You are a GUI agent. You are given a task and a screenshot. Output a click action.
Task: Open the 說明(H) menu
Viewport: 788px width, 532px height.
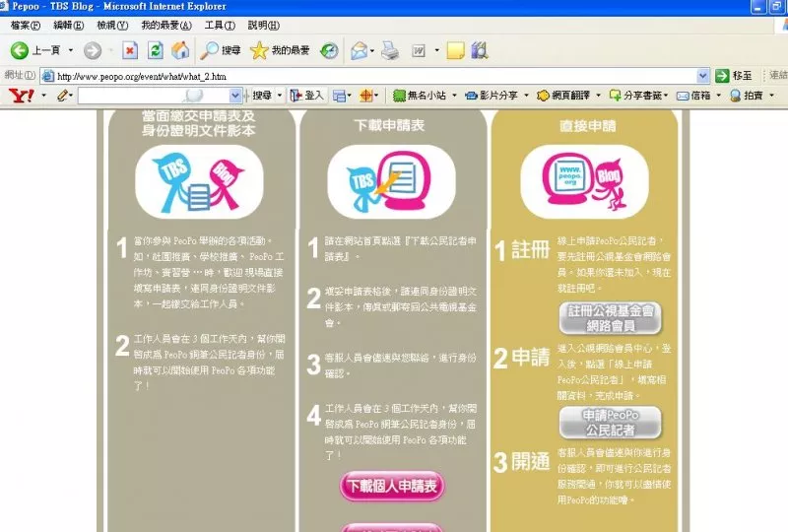tap(263, 26)
